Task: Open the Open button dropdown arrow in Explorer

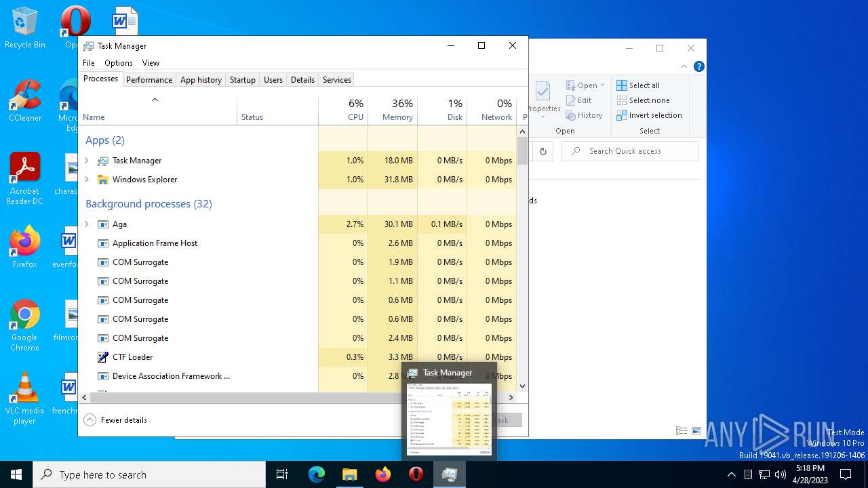Action: pyautogui.click(x=602, y=85)
